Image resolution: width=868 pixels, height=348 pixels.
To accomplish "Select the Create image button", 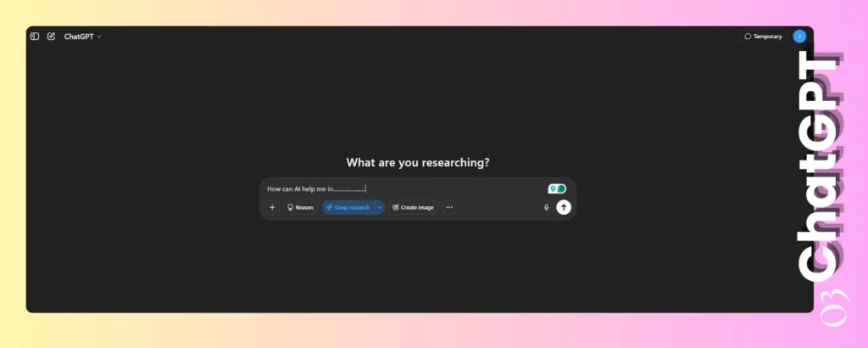I will [x=413, y=207].
